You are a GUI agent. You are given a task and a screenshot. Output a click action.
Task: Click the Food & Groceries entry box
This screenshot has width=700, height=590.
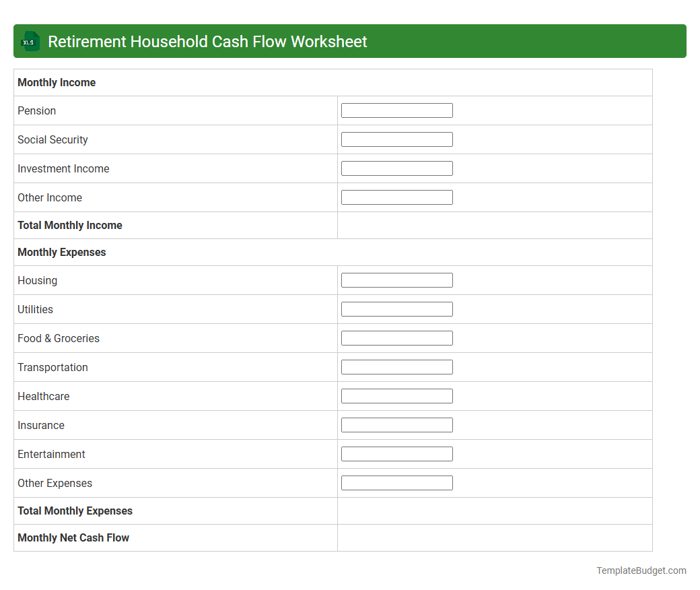pyautogui.click(x=396, y=337)
